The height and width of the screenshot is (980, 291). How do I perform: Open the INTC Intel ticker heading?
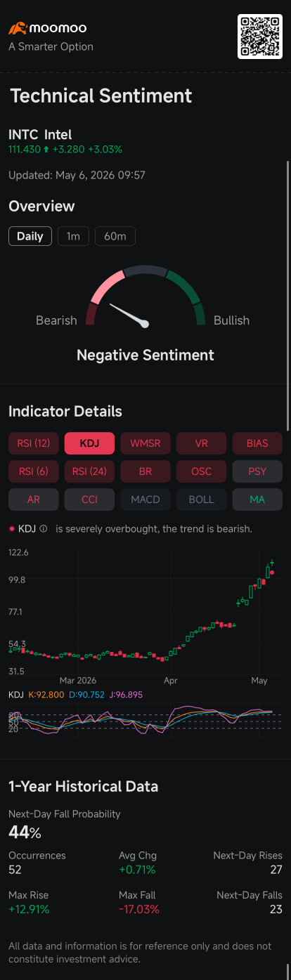tap(40, 134)
